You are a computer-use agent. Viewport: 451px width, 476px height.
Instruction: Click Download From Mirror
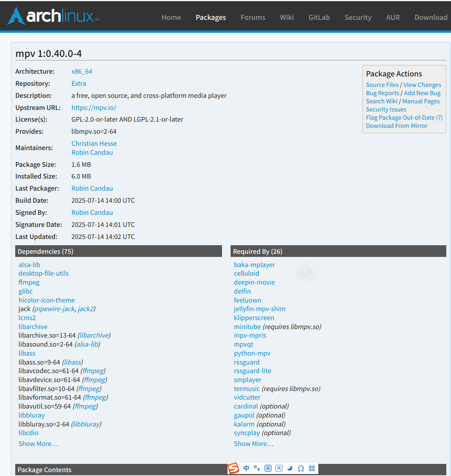(396, 126)
